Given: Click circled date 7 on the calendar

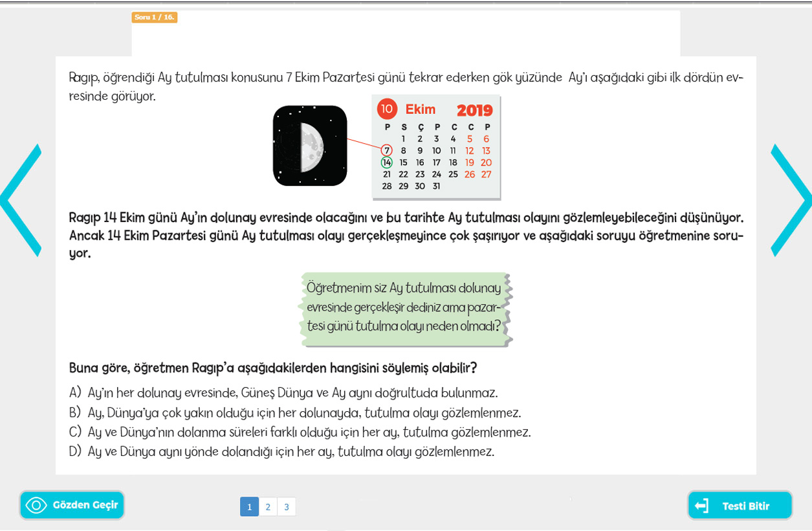Looking at the screenshot, I should point(387,150).
